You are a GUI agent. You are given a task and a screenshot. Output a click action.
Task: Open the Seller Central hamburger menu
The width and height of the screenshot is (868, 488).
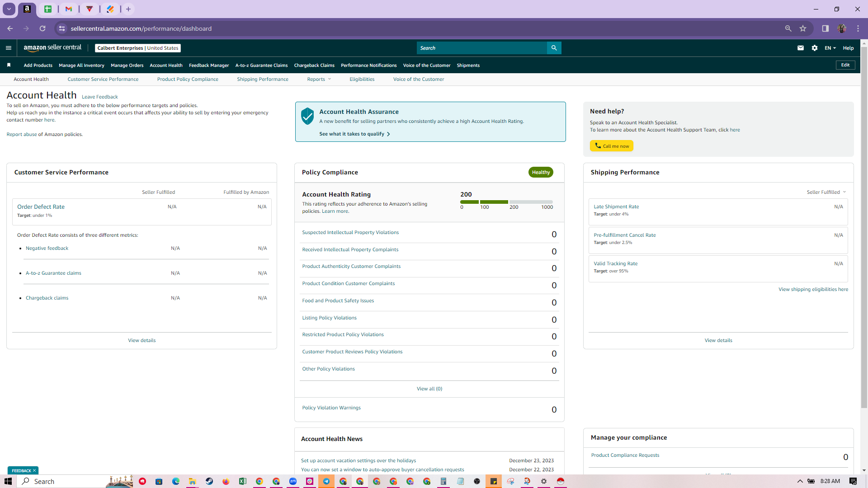9,48
